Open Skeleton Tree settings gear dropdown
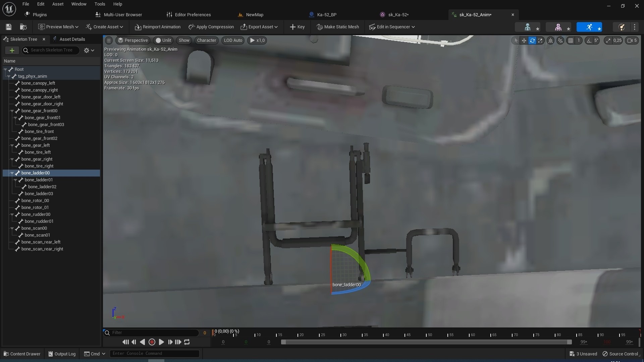Viewport: 644px width, 362px height. tap(89, 50)
